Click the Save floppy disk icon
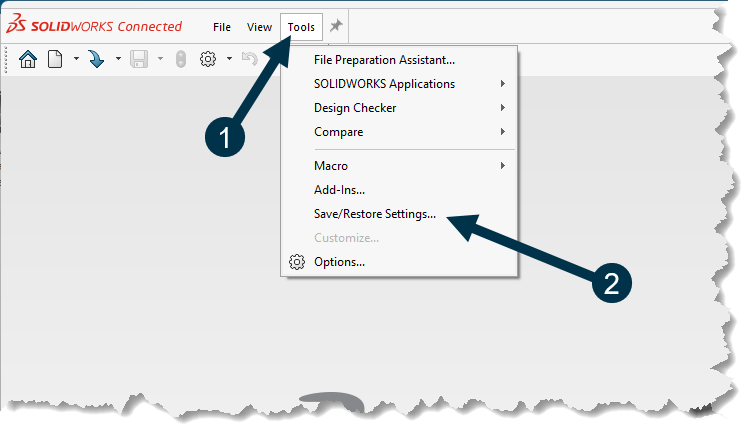This screenshot has width=748, height=435. (x=139, y=59)
